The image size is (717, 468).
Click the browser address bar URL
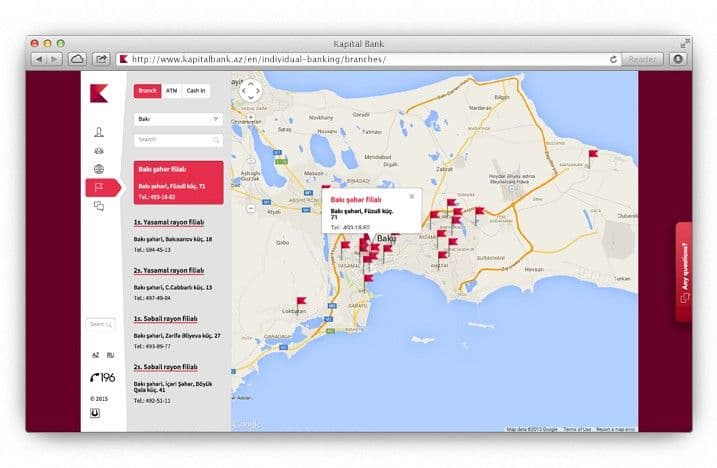pyautogui.click(x=259, y=59)
